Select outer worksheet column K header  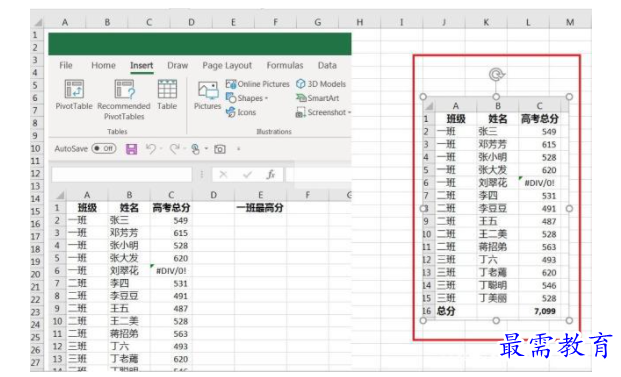pyautogui.click(x=486, y=23)
